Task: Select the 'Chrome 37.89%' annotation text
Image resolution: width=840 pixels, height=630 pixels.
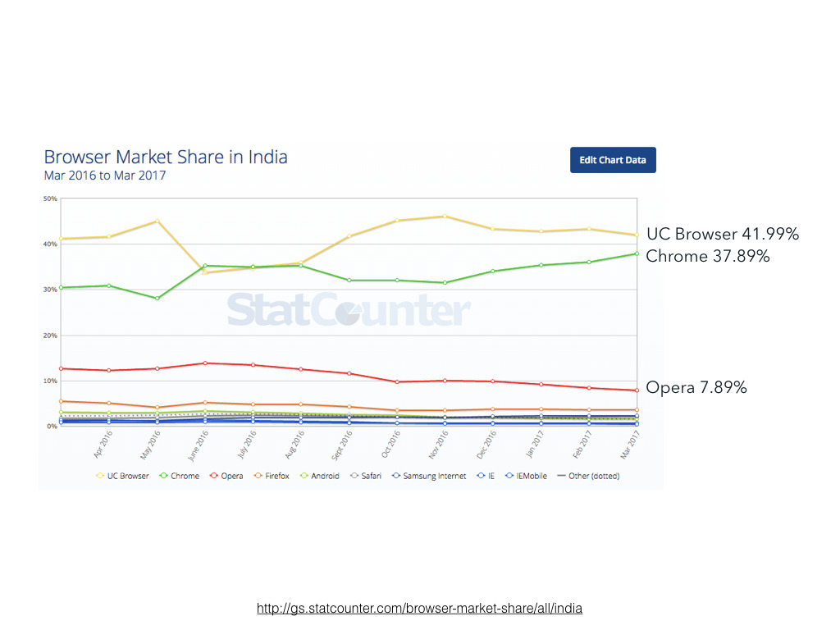Action: point(707,257)
